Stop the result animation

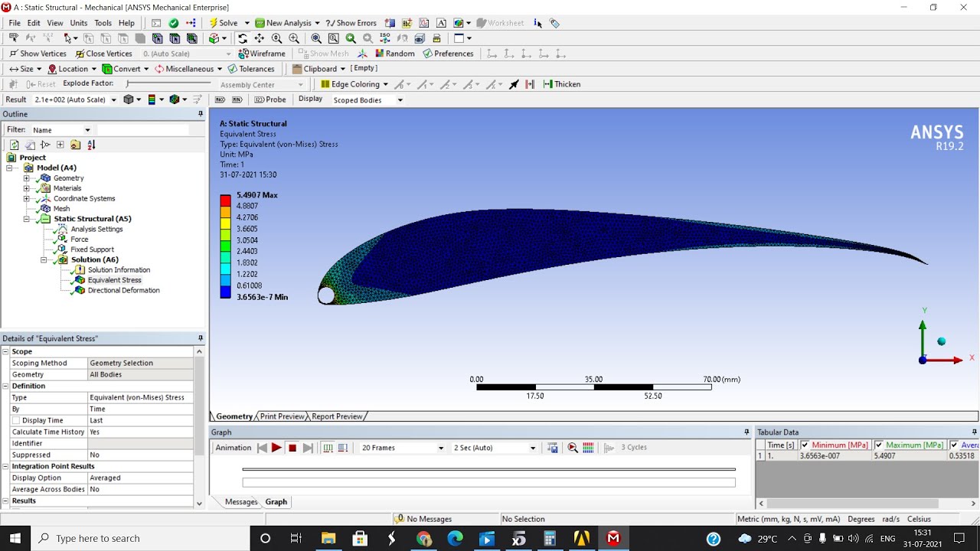click(x=292, y=448)
